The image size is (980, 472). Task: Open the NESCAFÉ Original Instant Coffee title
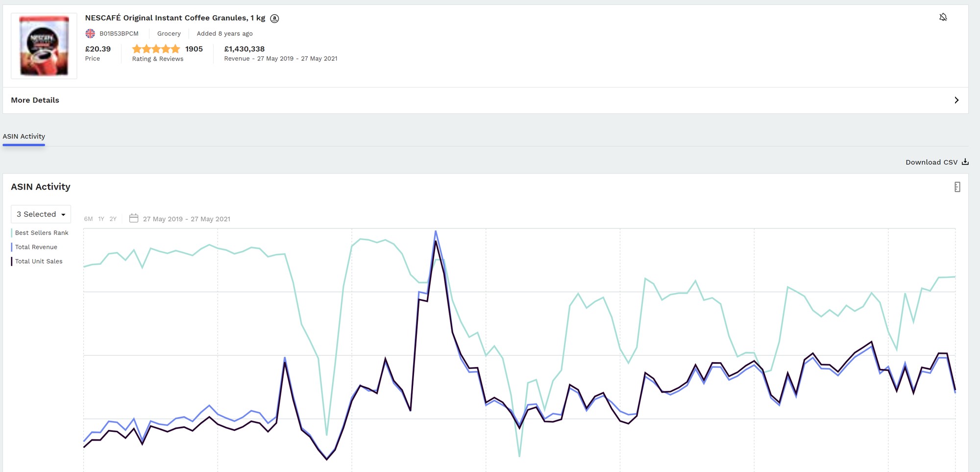click(x=175, y=18)
